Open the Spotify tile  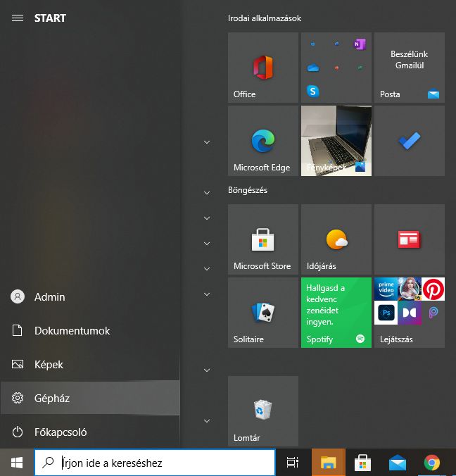pyautogui.click(x=336, y=313)
